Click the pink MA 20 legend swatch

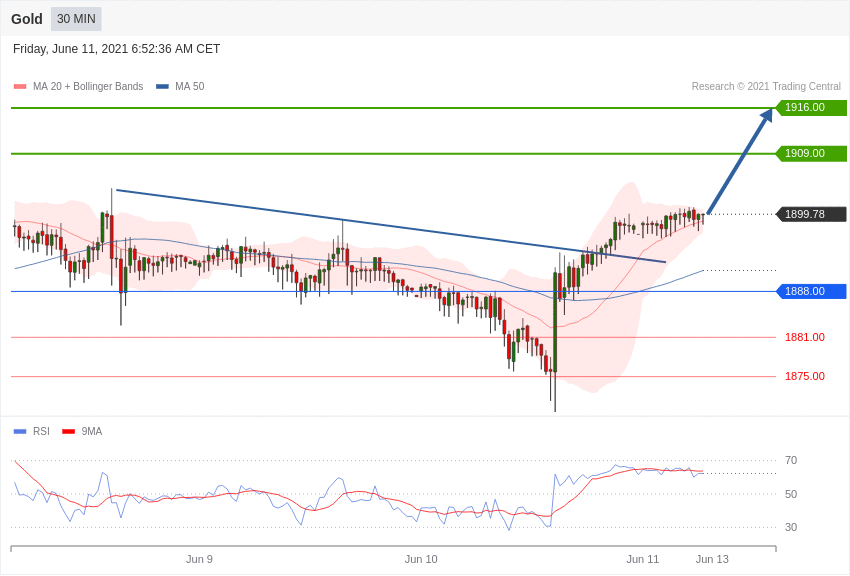click(x=20, y=87)
